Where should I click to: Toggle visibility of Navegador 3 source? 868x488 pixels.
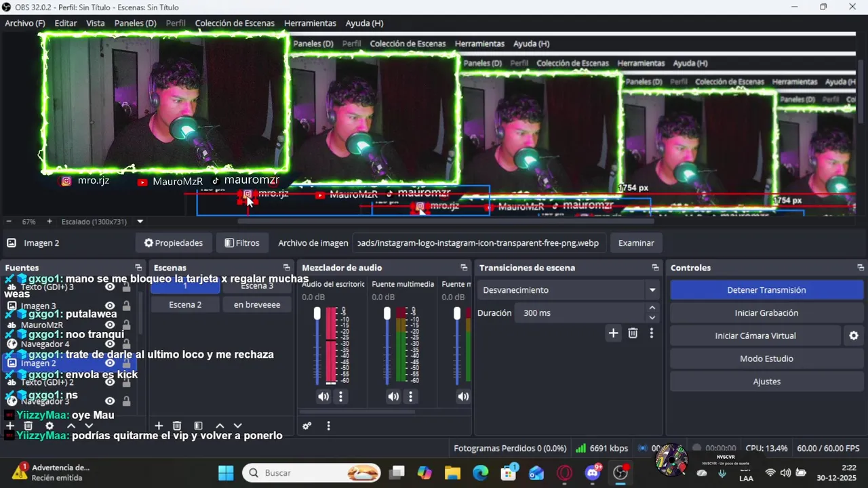click(x=110, y=401)
